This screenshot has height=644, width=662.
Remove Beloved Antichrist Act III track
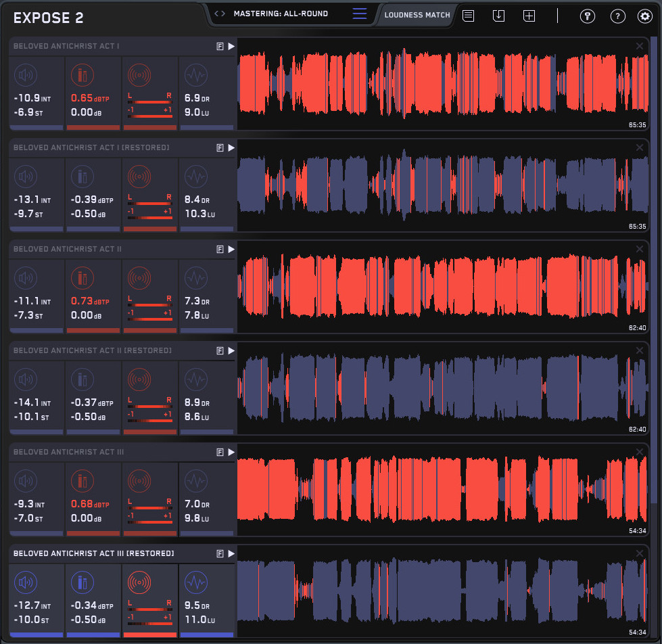[x=640, y=452]
